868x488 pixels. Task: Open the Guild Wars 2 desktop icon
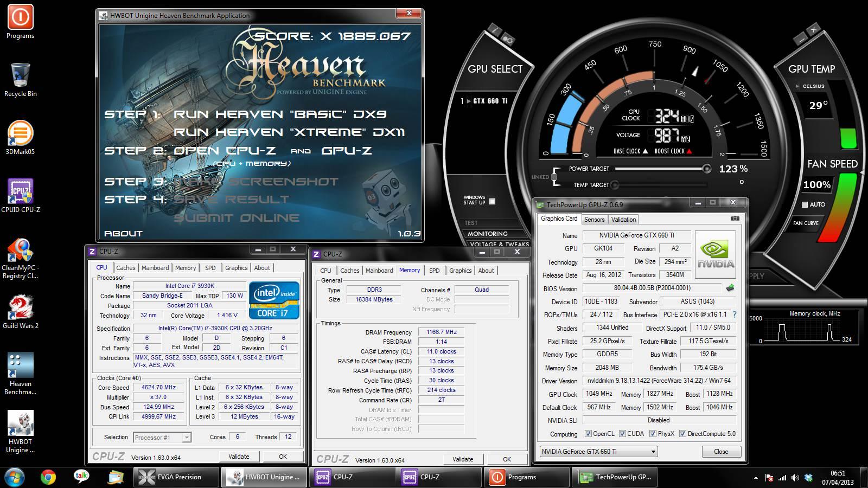point(20,312)
